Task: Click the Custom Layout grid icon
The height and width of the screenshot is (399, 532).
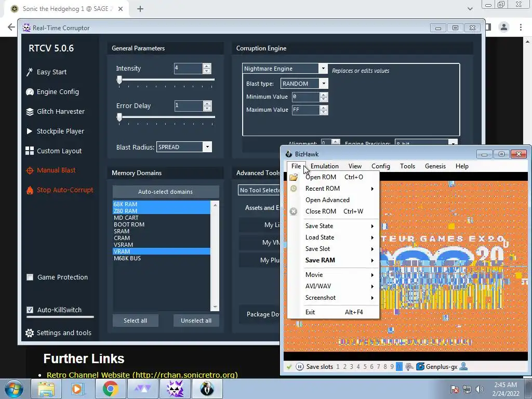Action: [x=30, y=151]
